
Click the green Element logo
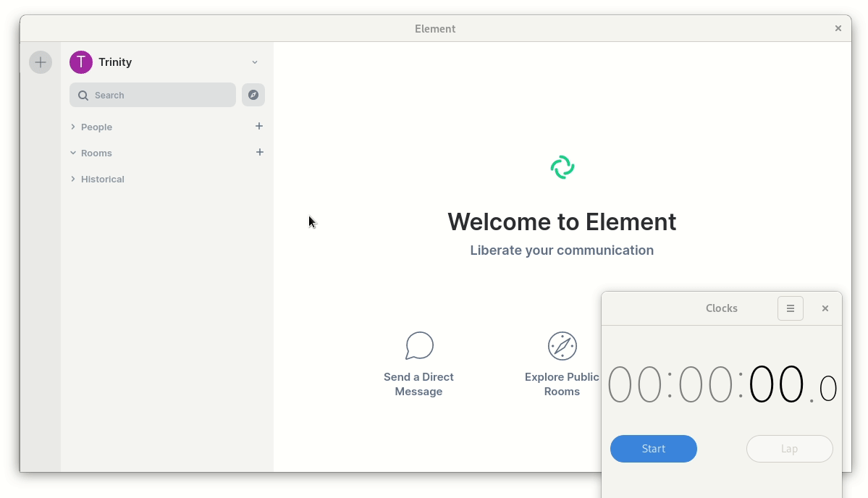562,167
